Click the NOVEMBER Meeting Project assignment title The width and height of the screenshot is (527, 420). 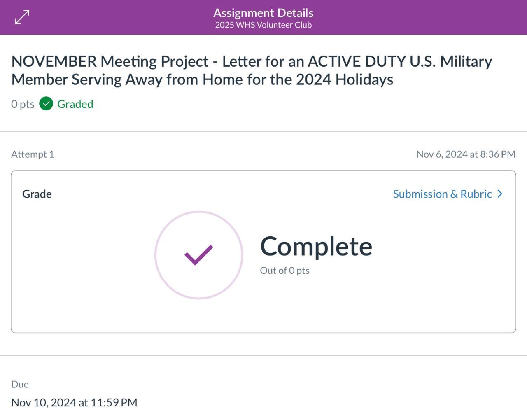[252, 70]
